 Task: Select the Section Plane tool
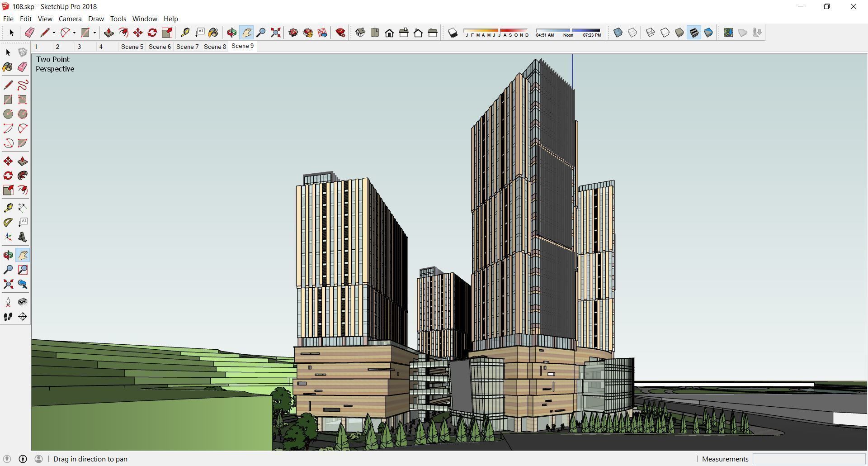[x=23, y=317]
